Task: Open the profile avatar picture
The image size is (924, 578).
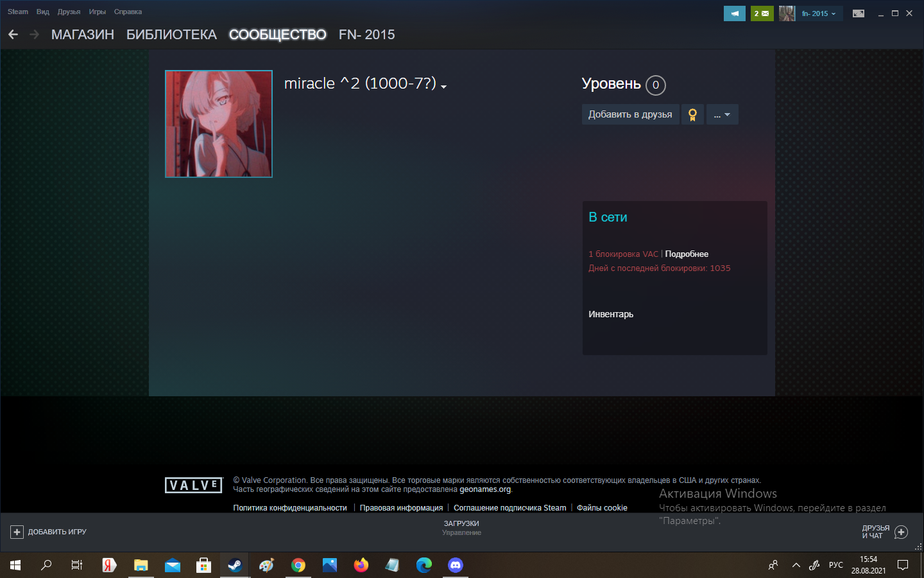Action: pyautogui.click(x=218, y=123)
